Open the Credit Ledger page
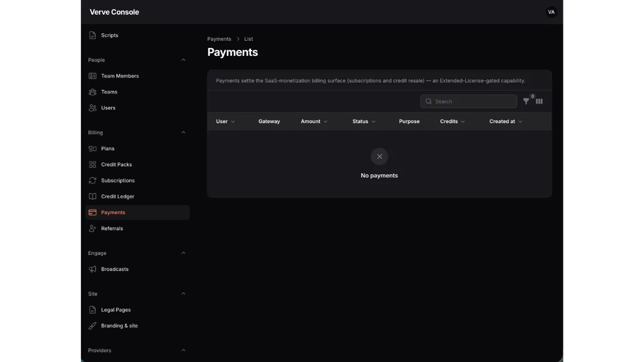Viewport: 644px width, 362px height. [x=137, y=197]
